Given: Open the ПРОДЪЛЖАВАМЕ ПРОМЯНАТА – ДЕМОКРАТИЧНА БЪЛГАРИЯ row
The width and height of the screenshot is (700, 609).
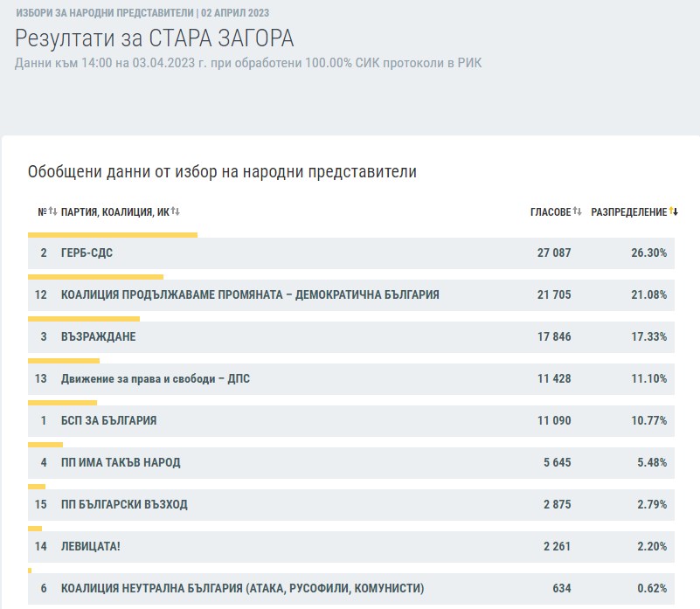Looking at the screenshot, I should click(250, 295).
